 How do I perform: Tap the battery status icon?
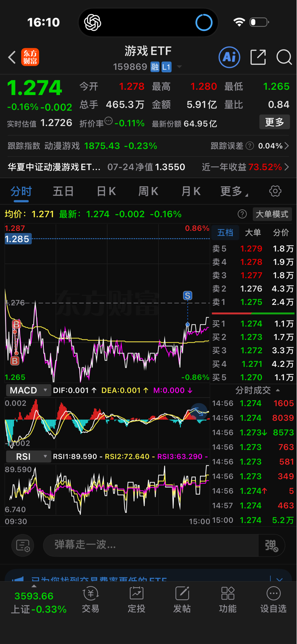pyautogui.click(x=259, y=22)
